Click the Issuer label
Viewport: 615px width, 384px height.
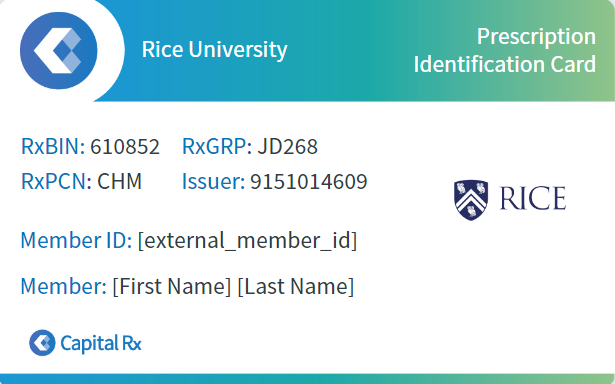[213, 181]
